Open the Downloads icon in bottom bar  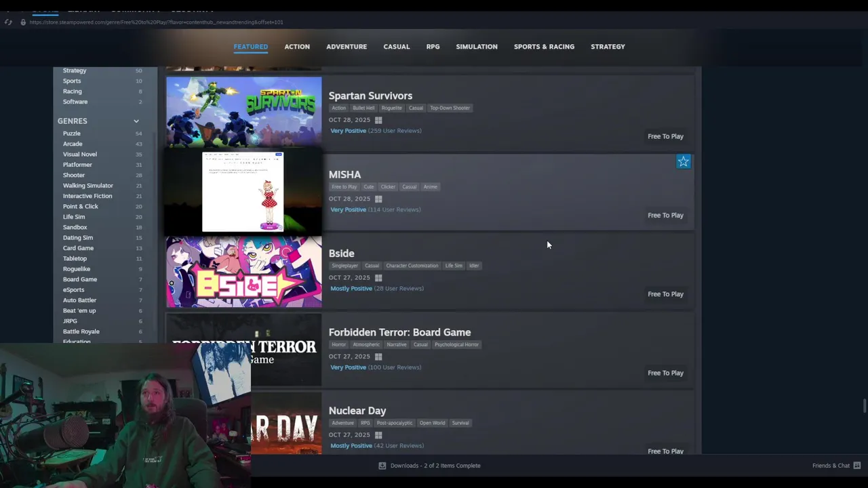click(x=382, y=466)
